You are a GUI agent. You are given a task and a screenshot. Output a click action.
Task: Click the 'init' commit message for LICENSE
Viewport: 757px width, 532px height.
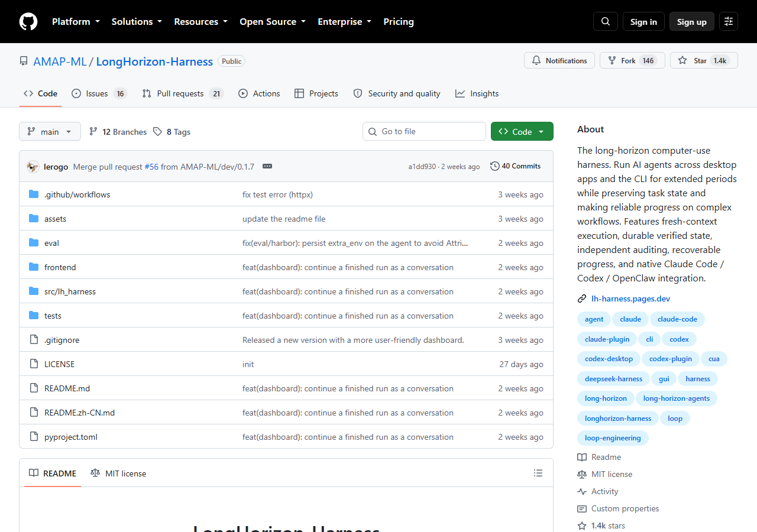pyautogui.click(x=248, y=364)
